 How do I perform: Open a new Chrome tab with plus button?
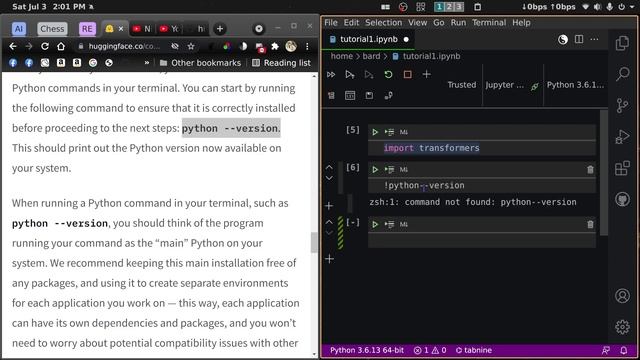click(x=220, y=29)
